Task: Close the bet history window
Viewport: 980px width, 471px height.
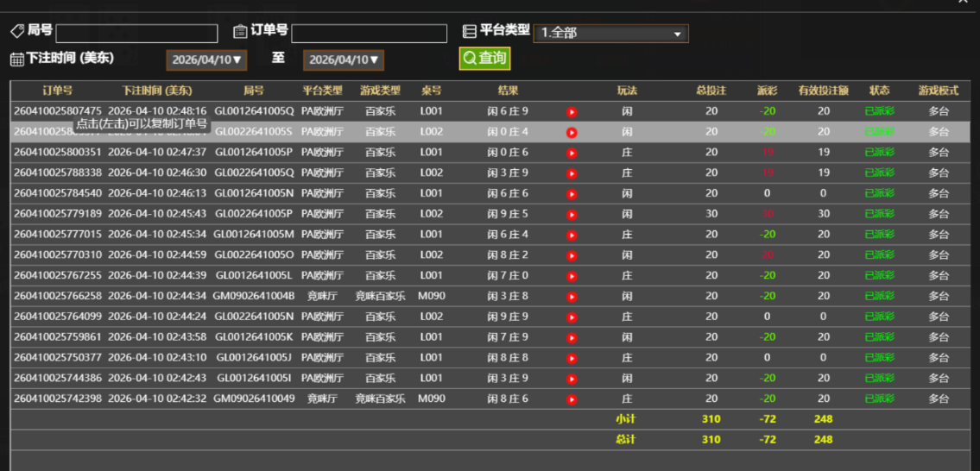Action: [962, 3]
